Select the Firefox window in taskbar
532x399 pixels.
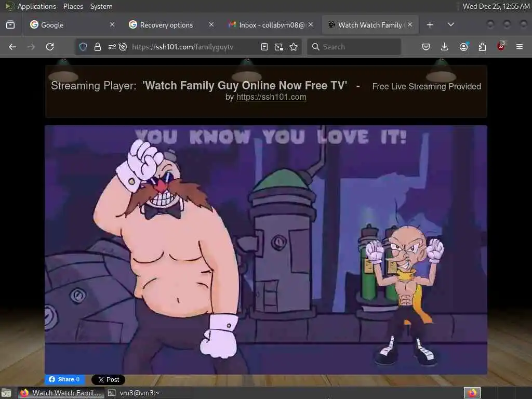[x=61, y=393]
